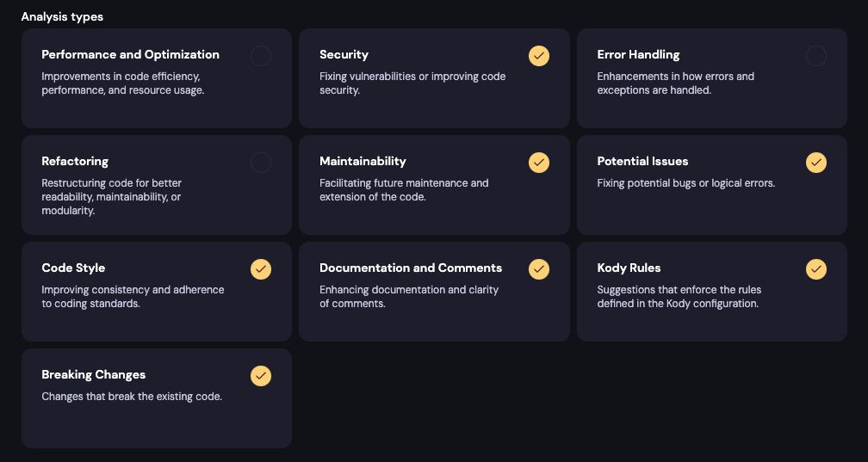This screenshot has height=462, width=868.
Task: Click the Potential Issues description text
Action: pyautogui.click(x=685, y=183)
